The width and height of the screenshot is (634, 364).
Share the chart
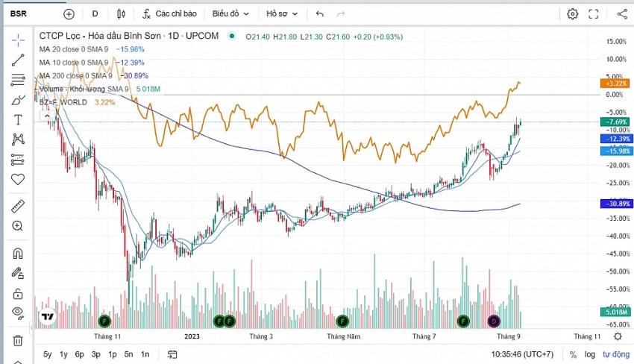pos(622,14)
